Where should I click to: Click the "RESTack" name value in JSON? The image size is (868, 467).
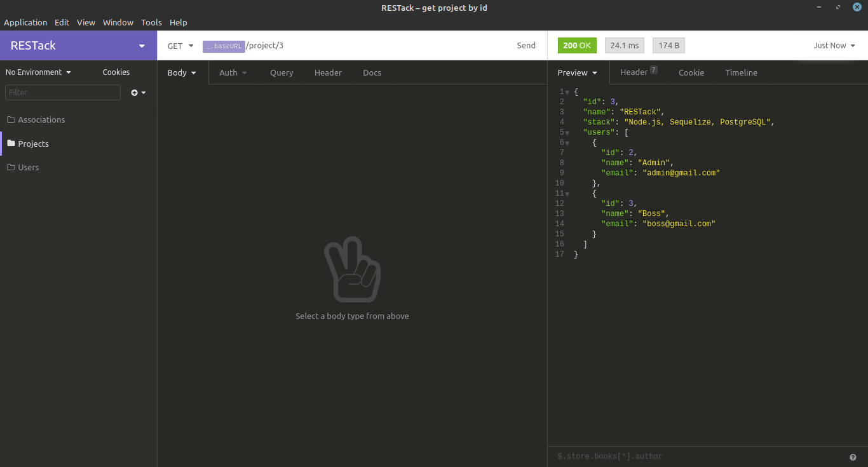(x=640, y=112)
